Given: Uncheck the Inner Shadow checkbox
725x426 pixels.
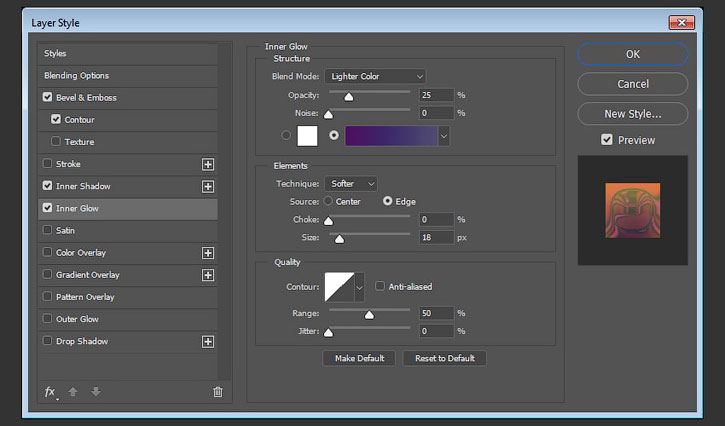Looking at the screenshot, I should (47, 185).
